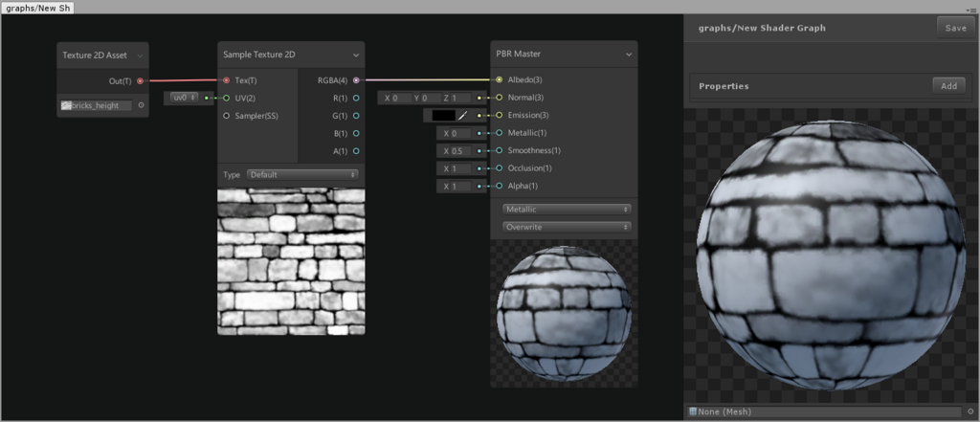Click the brick texture preview thumbnail
The height and width of the screenshot is (422, 980).
coord(291,261)
